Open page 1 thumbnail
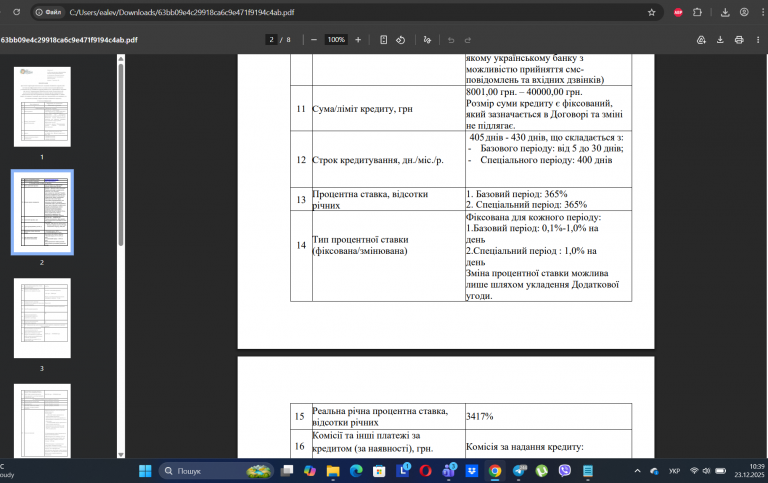 click(x=42, y=107)
